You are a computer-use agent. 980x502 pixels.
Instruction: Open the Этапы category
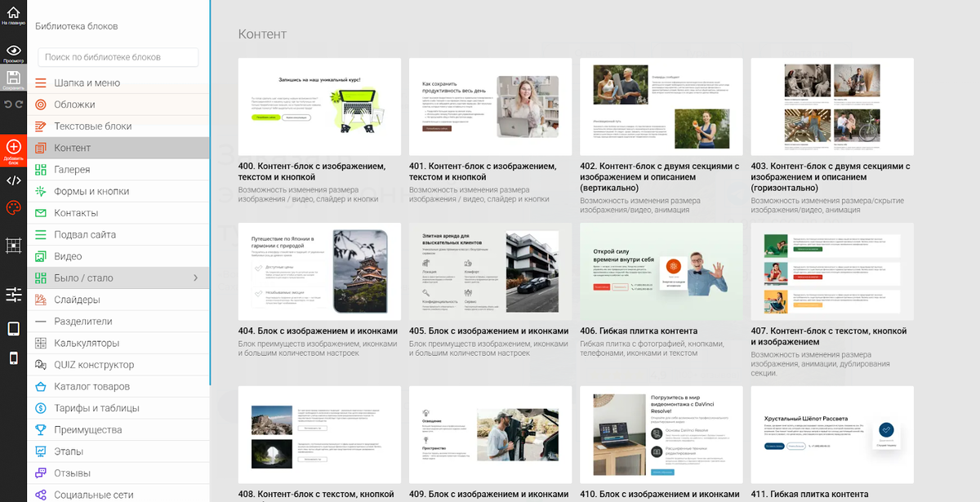(x=118, y=451)
